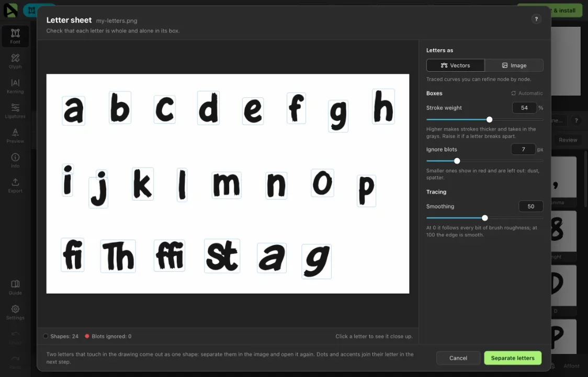Select the 'fi' ligature box
This screenshot has height=377, width=588.
pyautogui.click(x=72, y=254)
